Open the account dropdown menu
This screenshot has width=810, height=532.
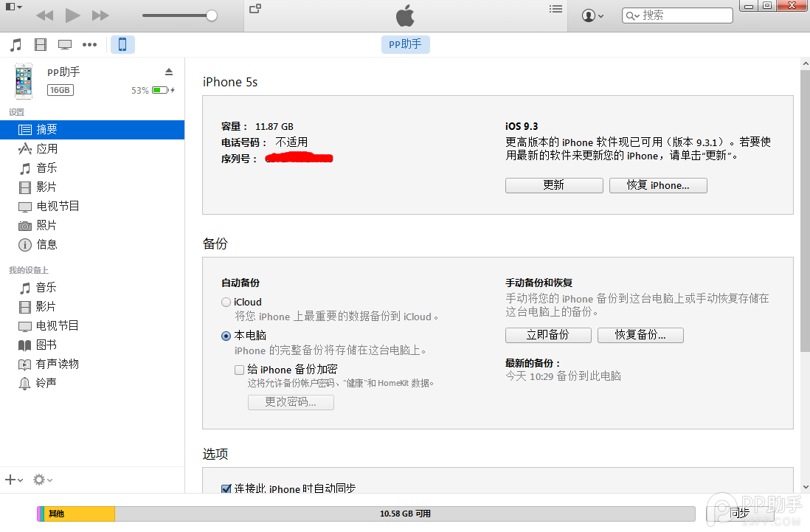pos(592,15)
